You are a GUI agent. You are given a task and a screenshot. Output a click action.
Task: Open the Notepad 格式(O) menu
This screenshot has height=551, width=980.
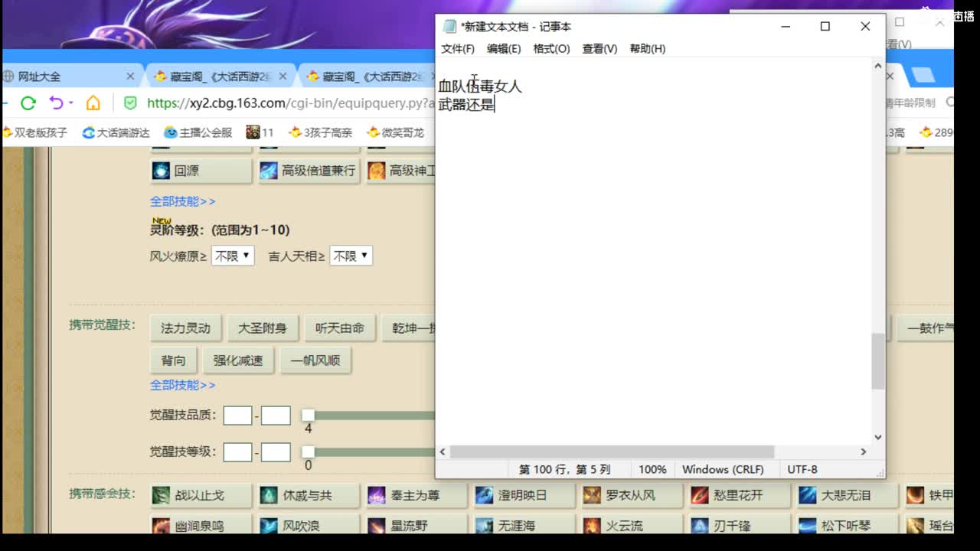[551, 48]
